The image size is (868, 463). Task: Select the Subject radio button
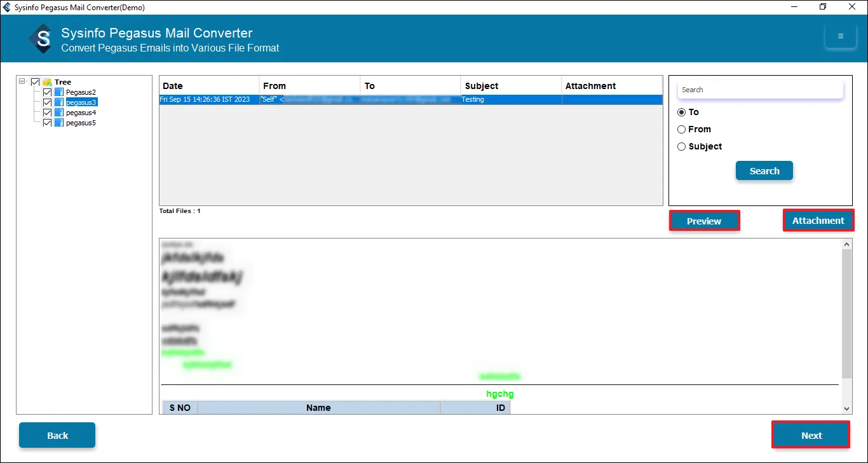point(682,146)
